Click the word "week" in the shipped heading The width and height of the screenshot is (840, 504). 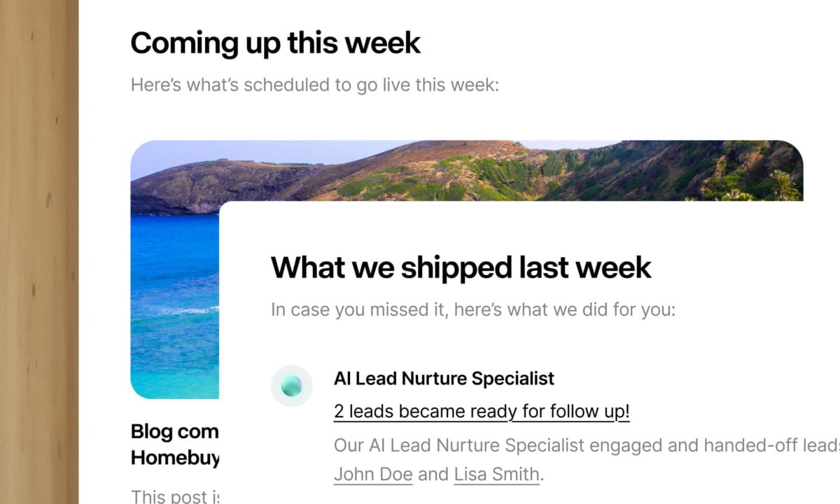click(610, 267)
